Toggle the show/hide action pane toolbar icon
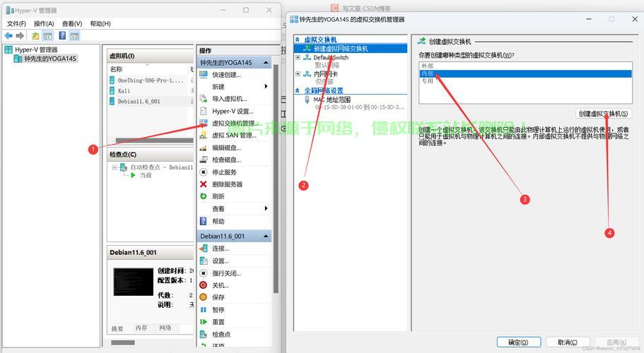The image size is (644, 353). point(74,36)
